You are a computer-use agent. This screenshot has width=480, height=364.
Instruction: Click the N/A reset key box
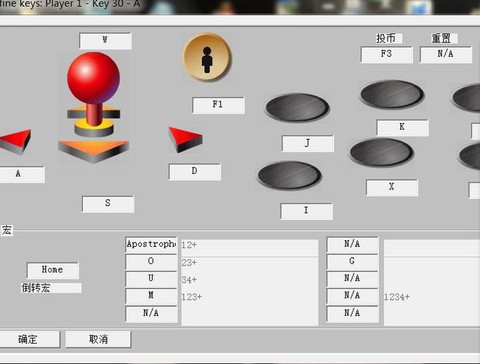446,55
